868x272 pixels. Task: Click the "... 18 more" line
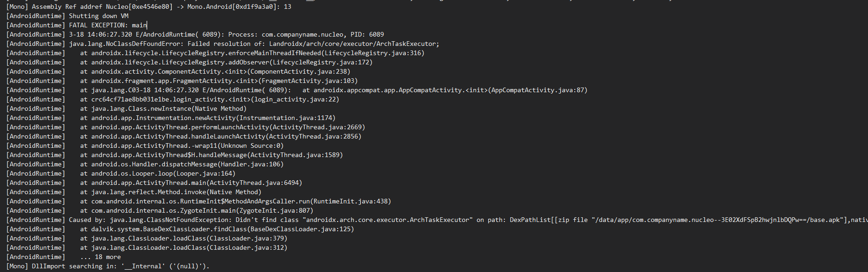[101, 257]
